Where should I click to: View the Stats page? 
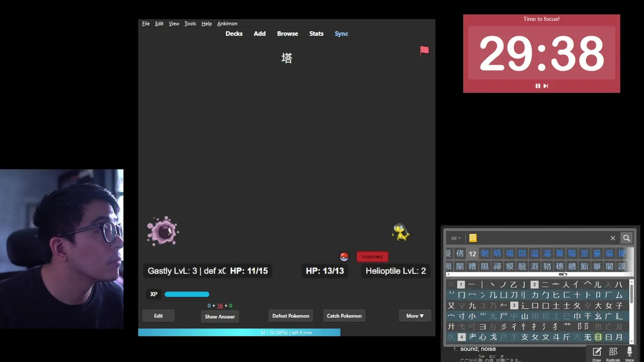(316, 34)
